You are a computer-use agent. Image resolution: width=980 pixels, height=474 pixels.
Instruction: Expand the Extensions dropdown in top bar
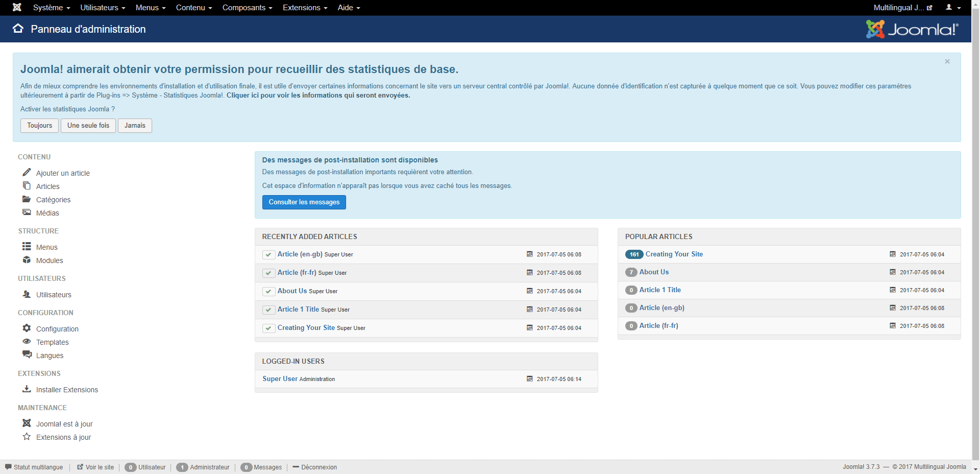pos(305,8)
